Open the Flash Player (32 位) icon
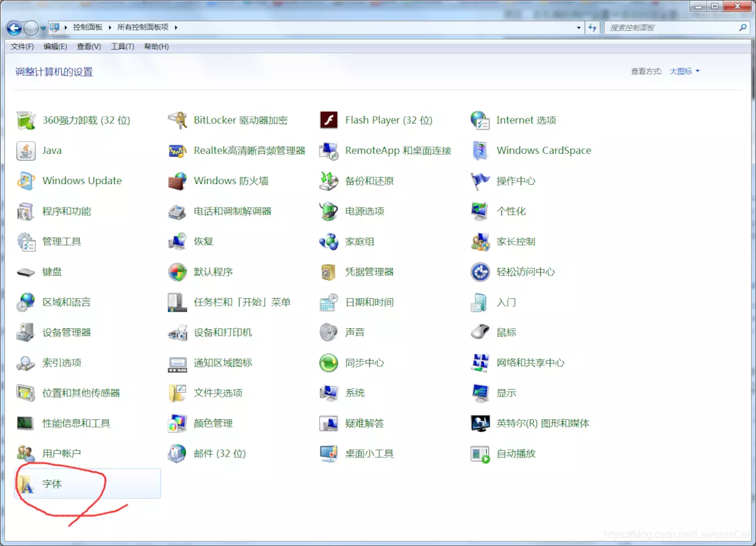The height and width of the screenshot is (546, 756). (x=329, y=120)
